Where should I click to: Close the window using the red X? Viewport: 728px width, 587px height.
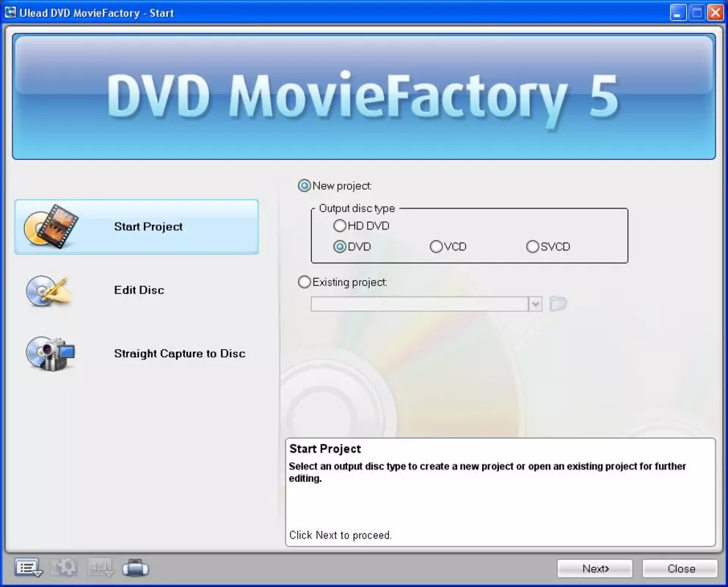click(715, 13)
